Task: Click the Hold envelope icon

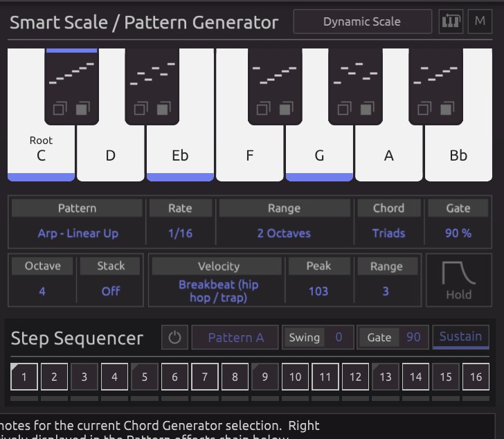Action: 458,280
